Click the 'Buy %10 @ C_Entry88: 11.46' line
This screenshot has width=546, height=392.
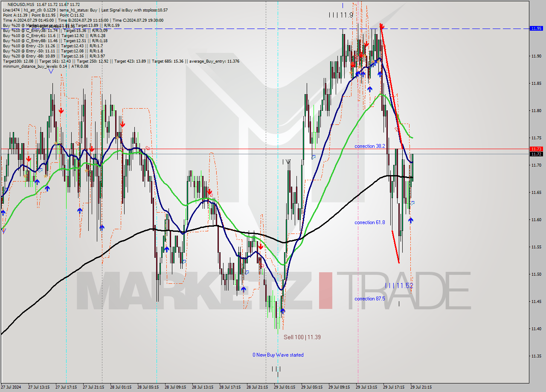(x=55, y=40)
